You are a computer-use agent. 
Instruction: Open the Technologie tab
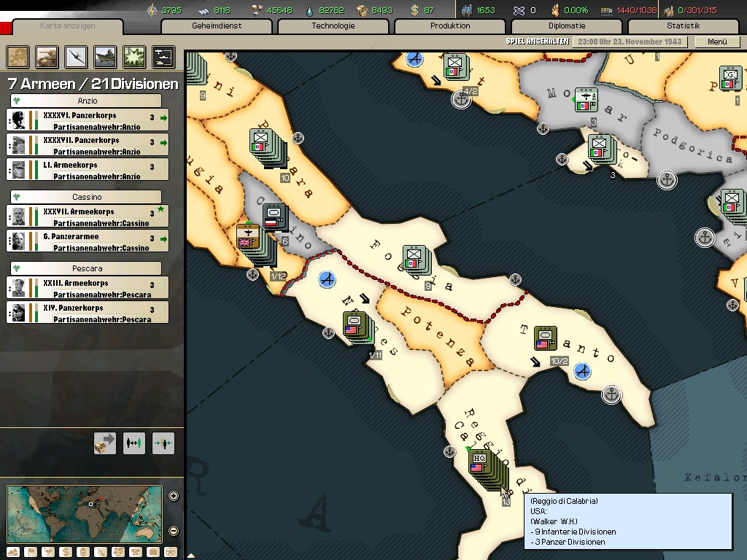pos(333,26)
